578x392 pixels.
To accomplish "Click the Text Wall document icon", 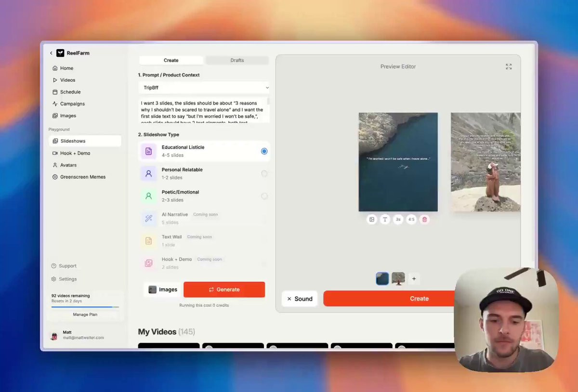I will click(x=148, y=240).
